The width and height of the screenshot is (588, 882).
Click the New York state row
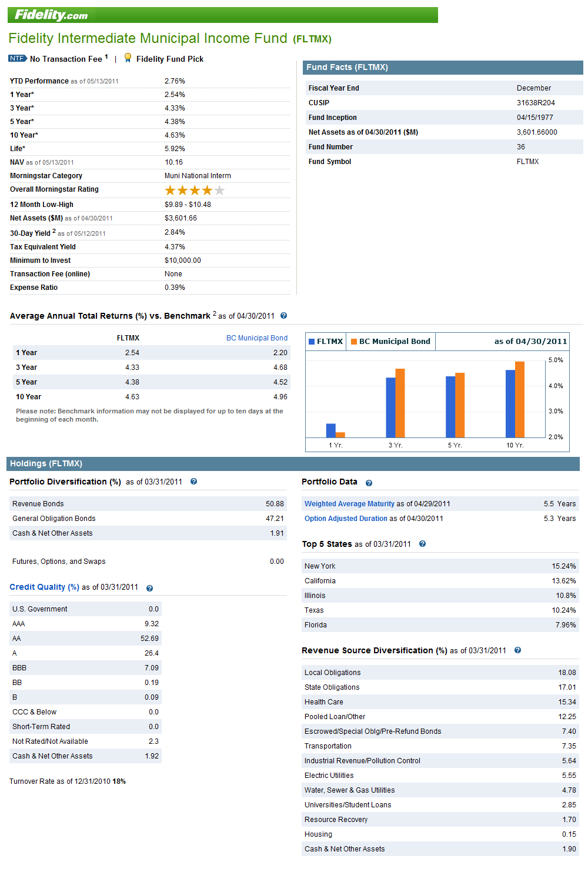coord(440,566)
